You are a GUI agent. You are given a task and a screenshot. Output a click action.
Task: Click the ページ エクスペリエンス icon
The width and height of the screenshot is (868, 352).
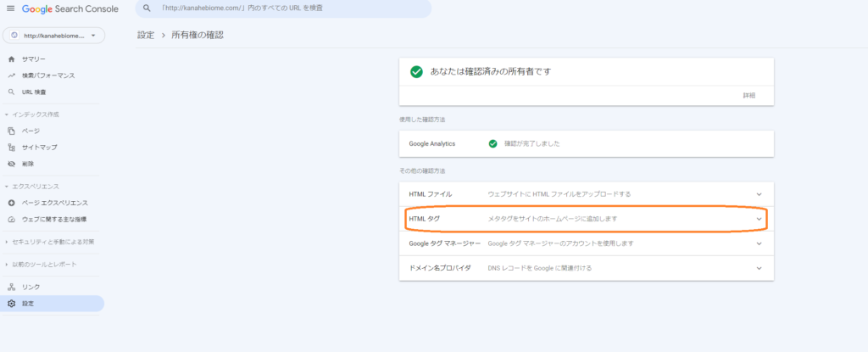[x=11, y=203]
